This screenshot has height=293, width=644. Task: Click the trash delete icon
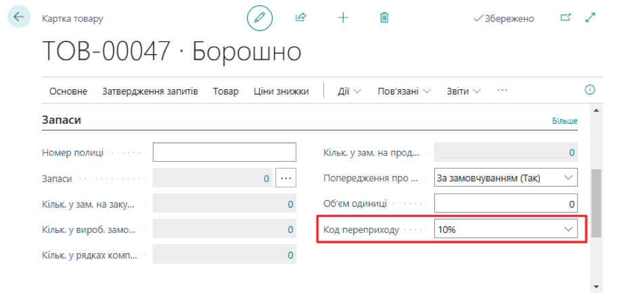click(384, 18)
